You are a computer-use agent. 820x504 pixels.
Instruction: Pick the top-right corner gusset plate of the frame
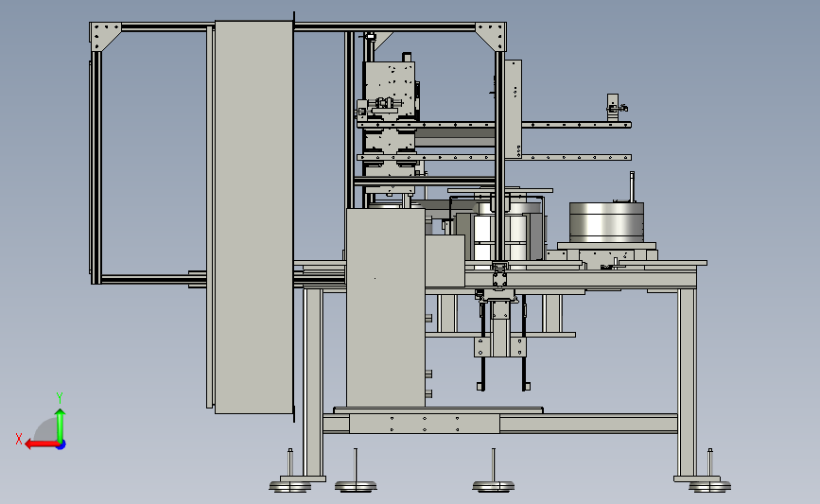coord(491,36)
